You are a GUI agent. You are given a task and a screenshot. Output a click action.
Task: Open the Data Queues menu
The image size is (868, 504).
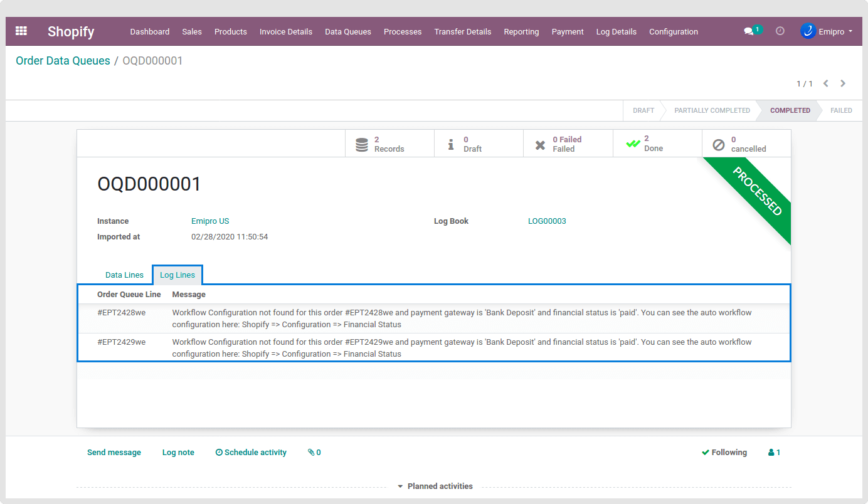(x=347, y=31)
